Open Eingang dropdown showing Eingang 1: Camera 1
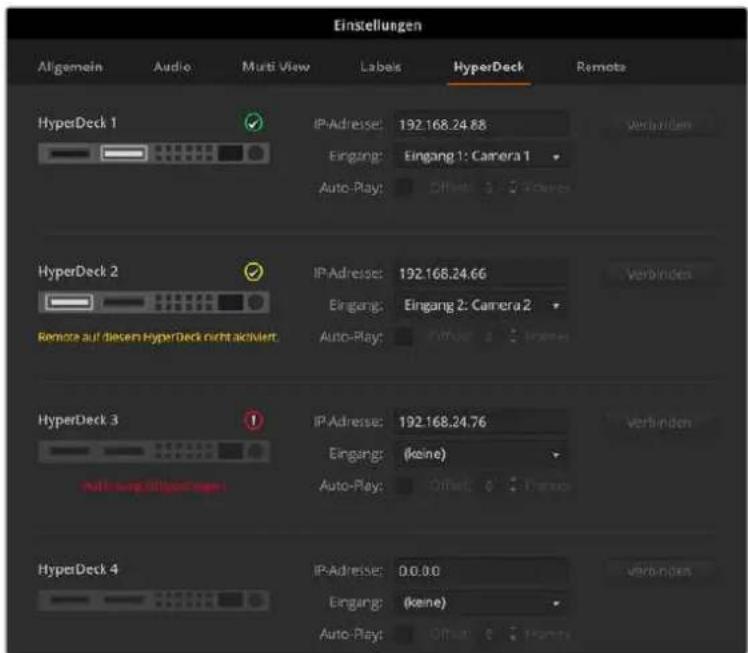Image resolution: width=748 pixels, height=653 pixels. (x=481, y=156)
